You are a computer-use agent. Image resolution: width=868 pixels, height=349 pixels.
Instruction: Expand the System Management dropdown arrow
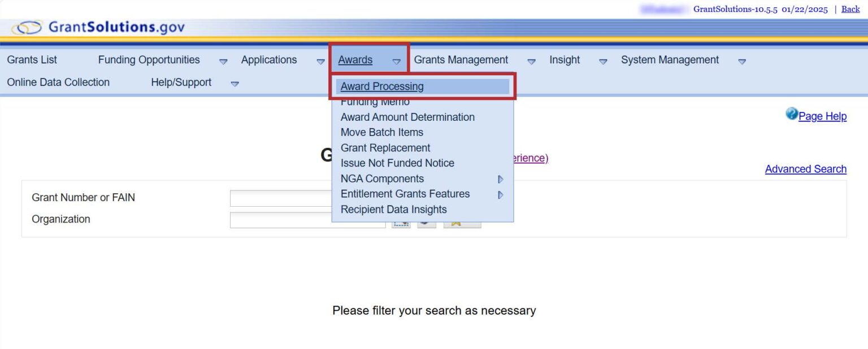pos(742,61)
